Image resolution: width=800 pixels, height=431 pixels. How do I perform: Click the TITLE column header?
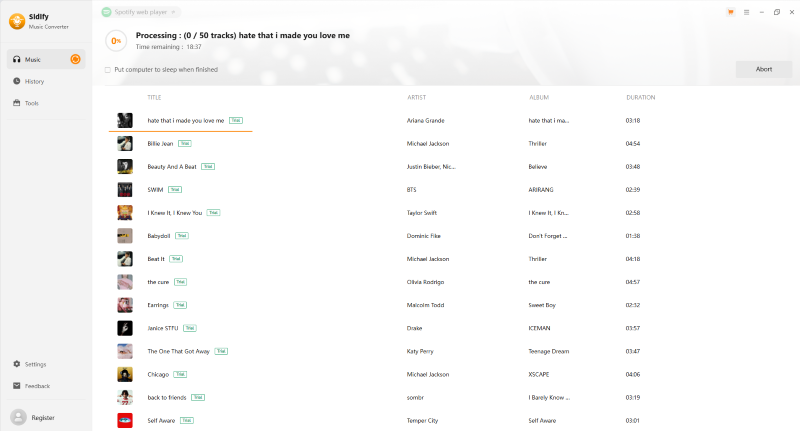tap(154, 97)
